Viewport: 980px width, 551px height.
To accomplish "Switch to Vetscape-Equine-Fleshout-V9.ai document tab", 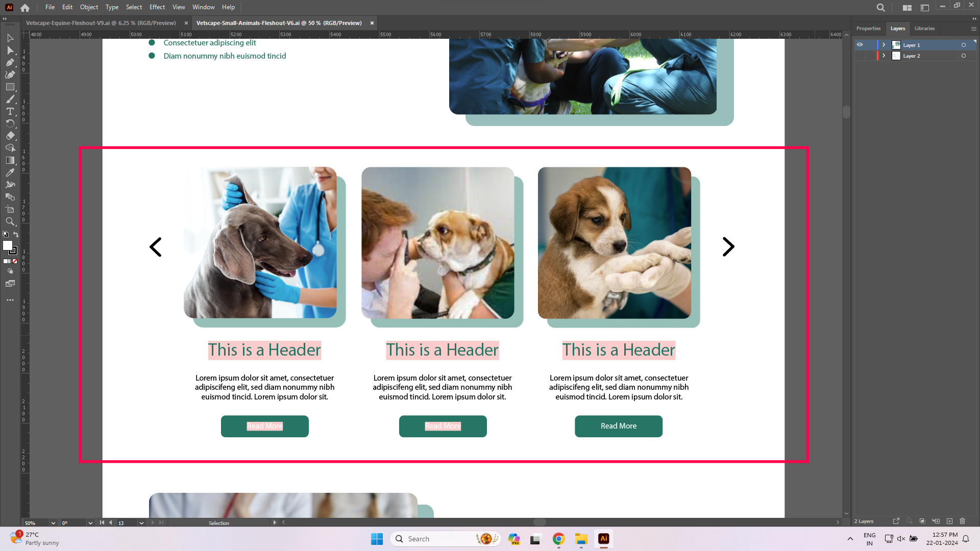I will [x=101, y=23].
